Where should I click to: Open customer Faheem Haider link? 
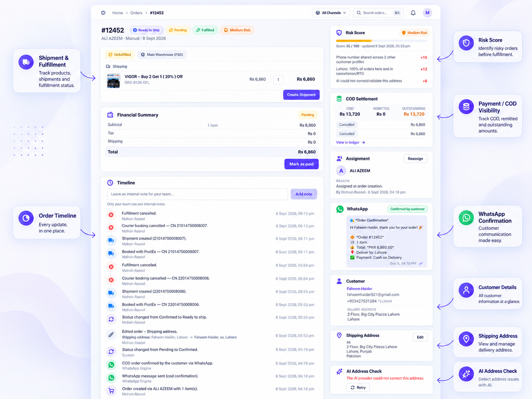pyautogui.click(x=360, y=289)
